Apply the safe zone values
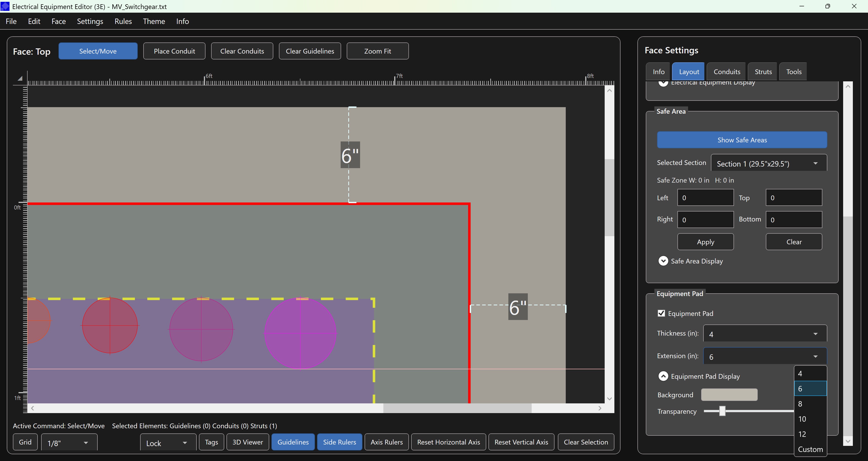Viewport: 868px width, 461px height. pos(705,242)
